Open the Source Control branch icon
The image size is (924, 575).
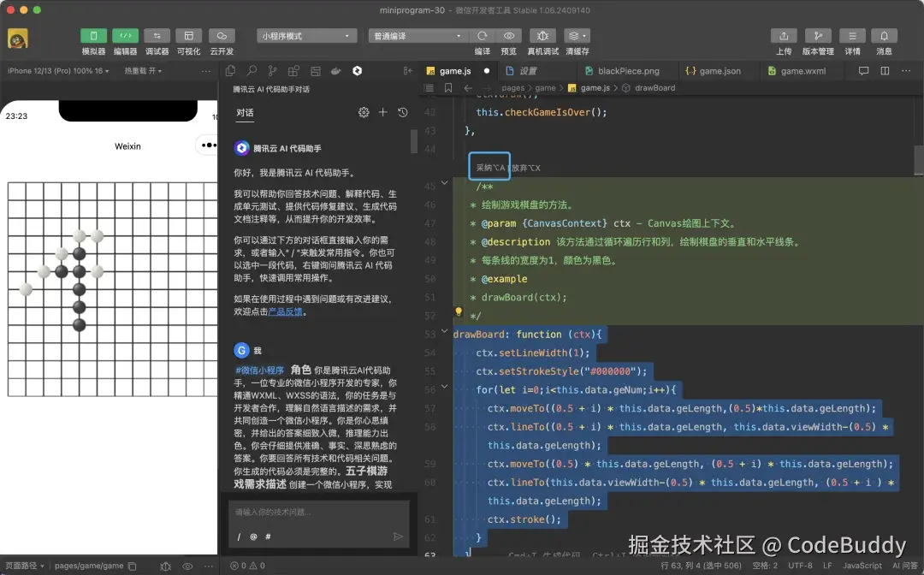tap(271, 71)
